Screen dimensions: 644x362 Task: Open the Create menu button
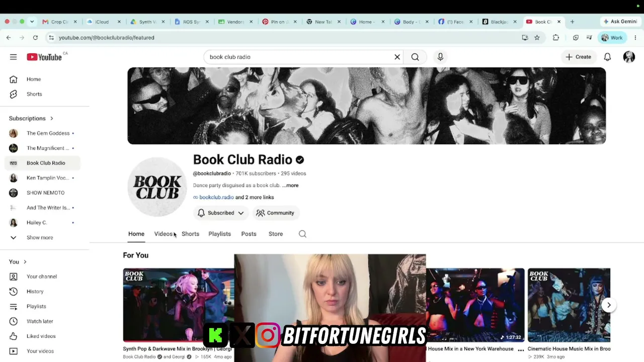[x=578, y=57]
